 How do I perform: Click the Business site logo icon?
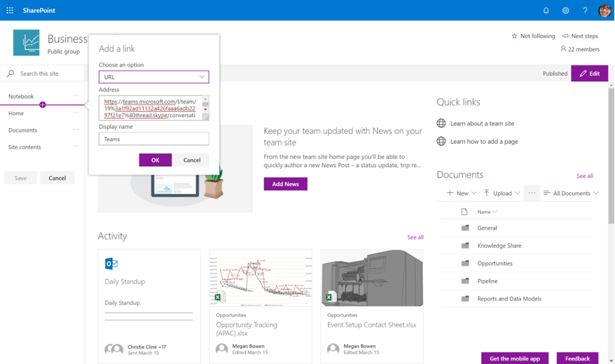pyautogui.click(x=27, y=42)
